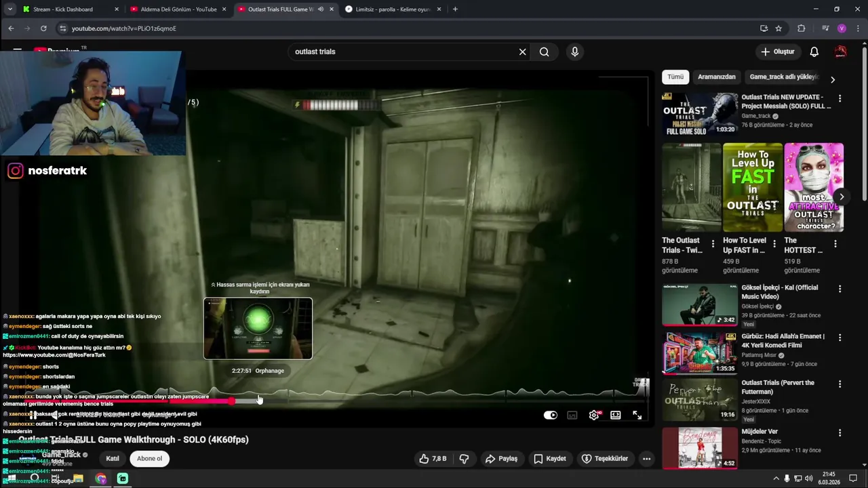This screenshot has height=488, width=868.
Task: Reload the current page
Action: tap(43, 28)
